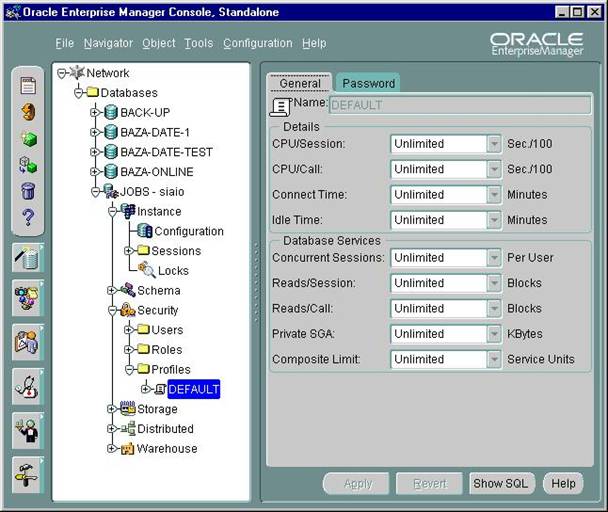Open the CPU/Session dropdown
The image size is (608, 512).
coord(493,144)
